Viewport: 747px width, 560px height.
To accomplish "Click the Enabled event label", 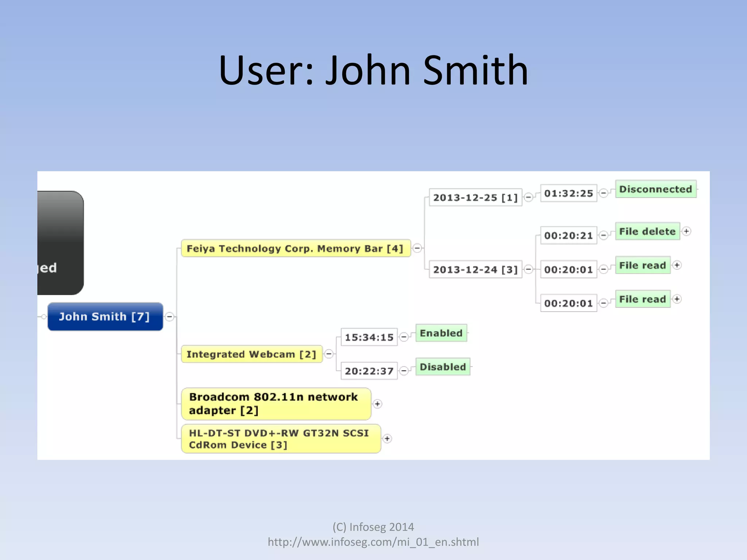I will click(x=441, y=333).
